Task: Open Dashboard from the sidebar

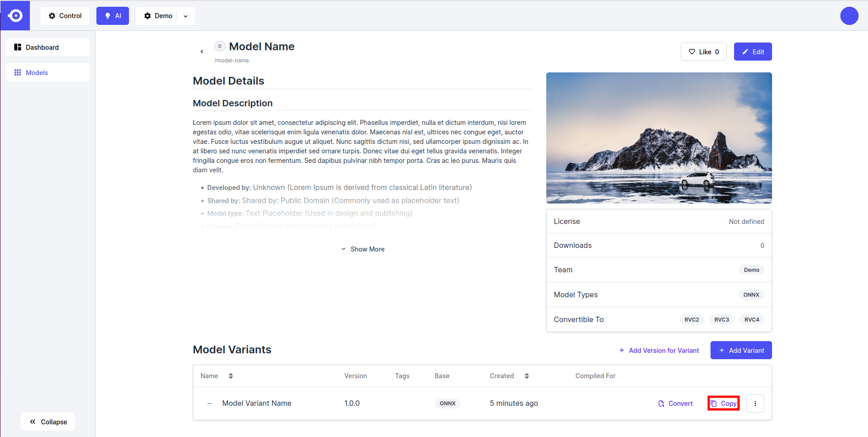Action: click(48, 47)
